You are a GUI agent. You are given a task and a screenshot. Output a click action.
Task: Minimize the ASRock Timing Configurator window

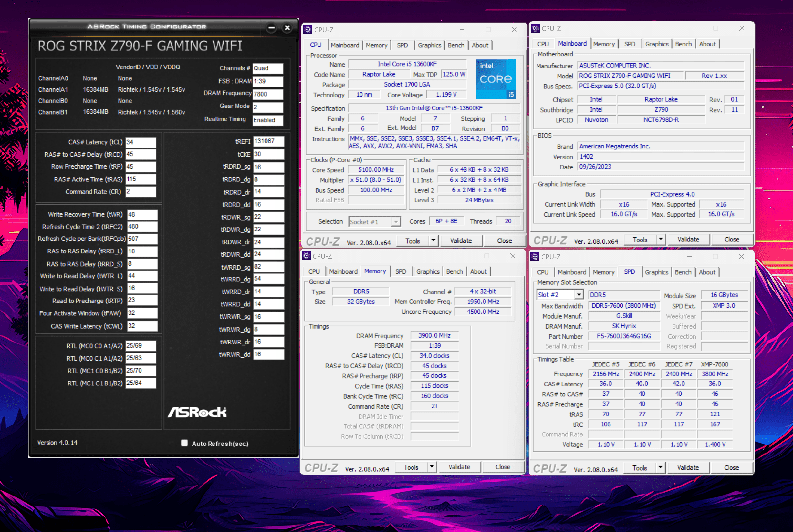coord(271,28)
